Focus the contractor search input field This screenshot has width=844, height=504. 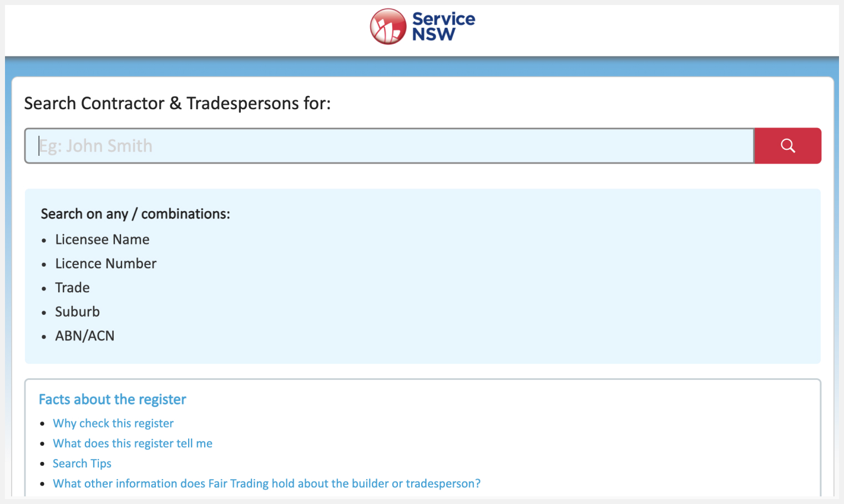point(390,146)
